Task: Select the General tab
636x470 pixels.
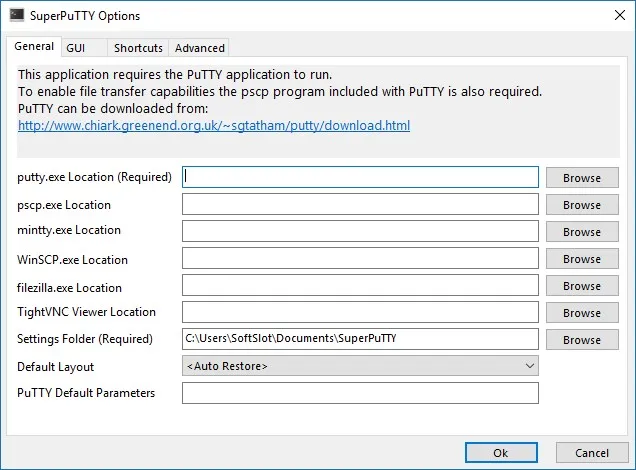Action: pos(34,46)
